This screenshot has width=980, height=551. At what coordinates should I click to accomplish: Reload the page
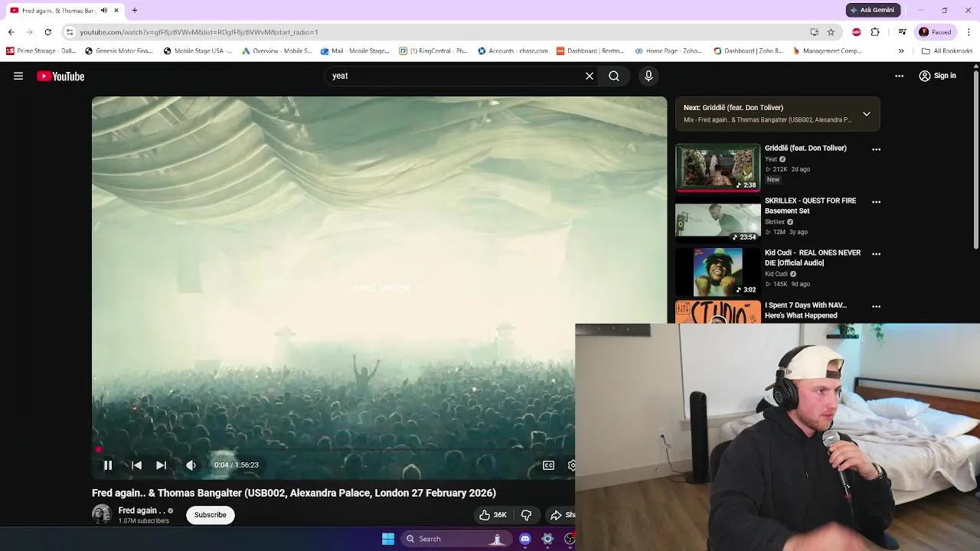tap(47, 32)
